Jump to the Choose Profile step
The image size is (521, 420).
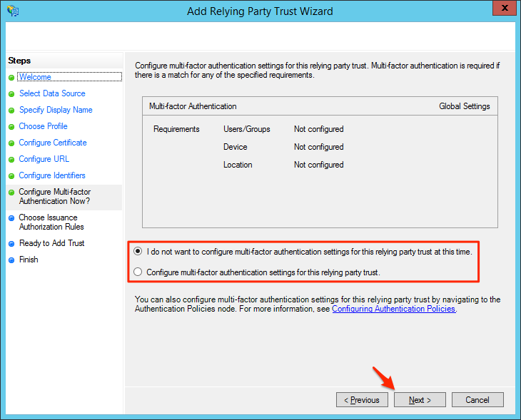pyautogui.click(x=43, y=126)
